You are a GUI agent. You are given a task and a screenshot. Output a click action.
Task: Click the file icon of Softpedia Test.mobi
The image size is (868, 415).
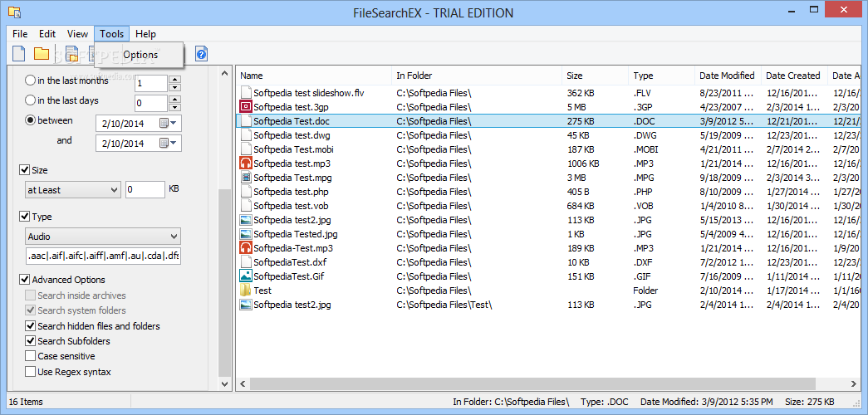(x=246, y=149)
